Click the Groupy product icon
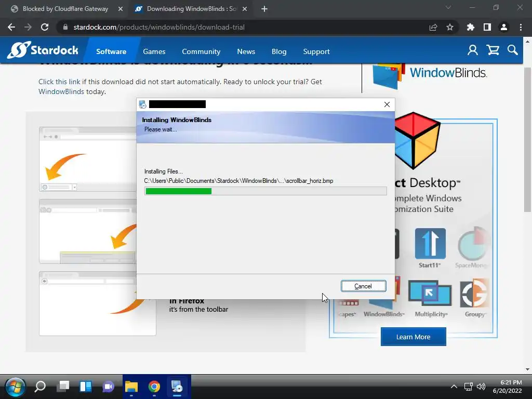The width and height of the screenshot is (532, 399). pyautogui.click(x=474, y=294)
